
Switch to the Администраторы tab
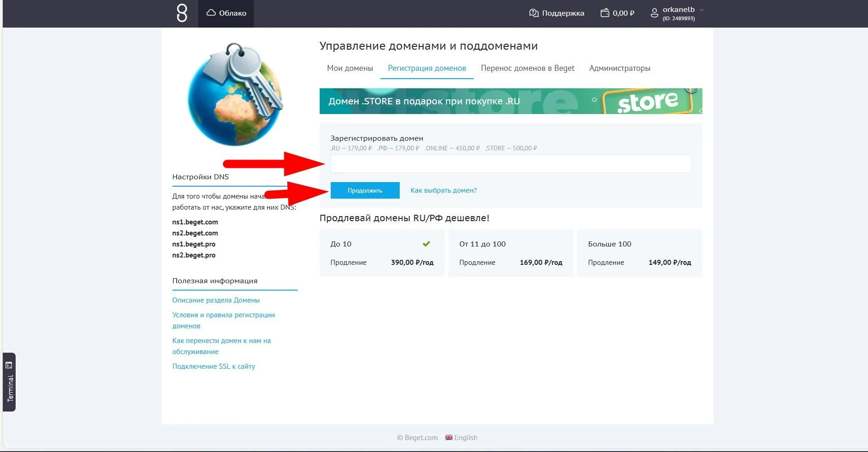[x=620, y=68]
